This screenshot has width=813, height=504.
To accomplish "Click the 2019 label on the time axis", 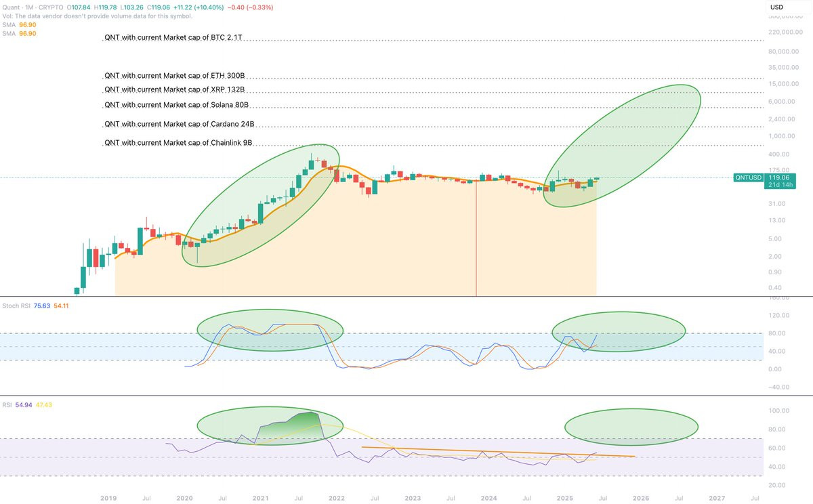I will pyautogui.click(x=108, y=498).
